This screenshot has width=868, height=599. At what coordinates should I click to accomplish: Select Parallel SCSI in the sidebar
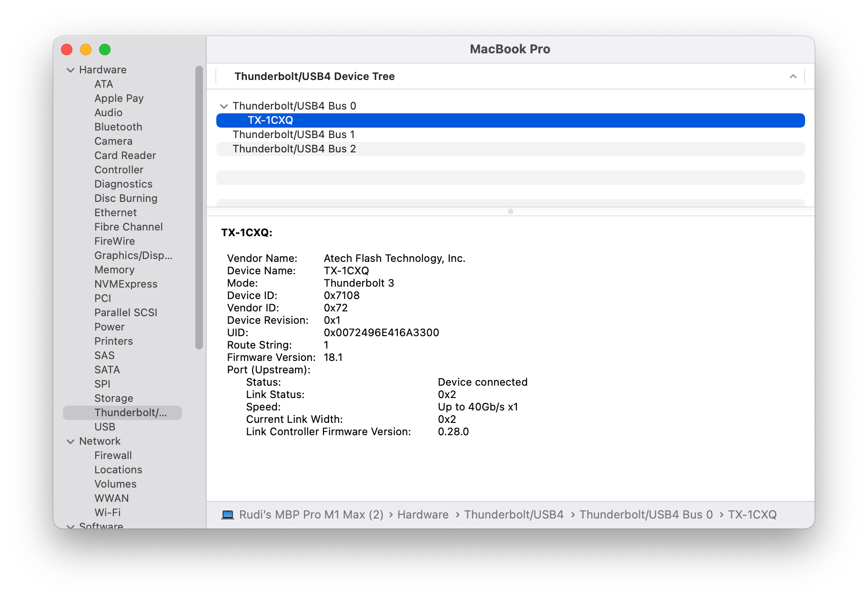click(x=126, y=313)
